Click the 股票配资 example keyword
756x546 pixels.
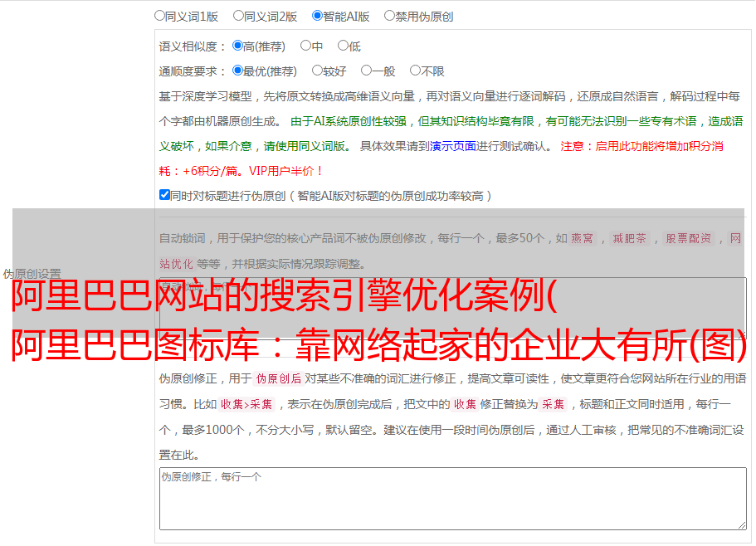pos(689,238)
